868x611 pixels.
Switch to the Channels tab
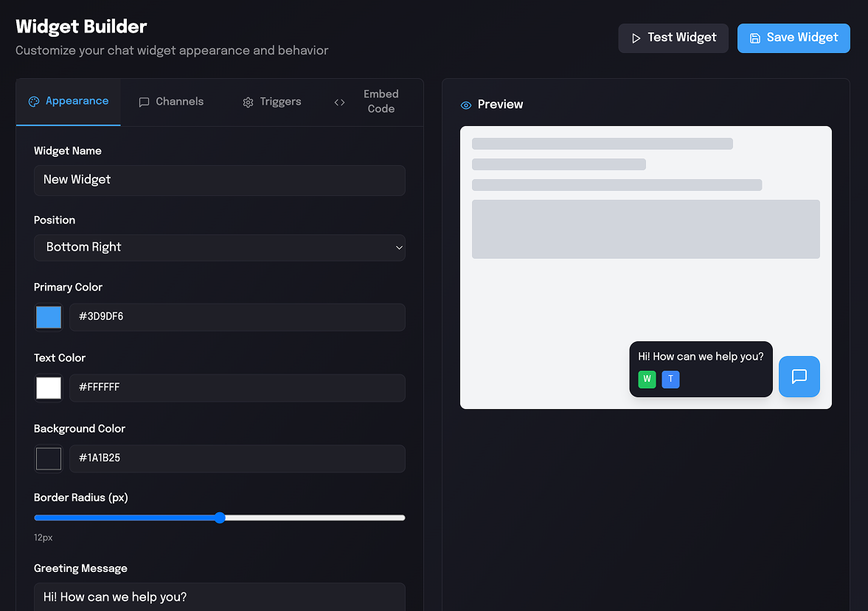171,102
